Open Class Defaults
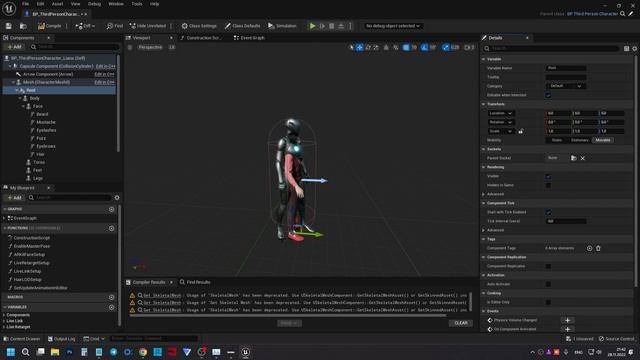The width and height of the screenshot is (640, 360). (242, 26)
